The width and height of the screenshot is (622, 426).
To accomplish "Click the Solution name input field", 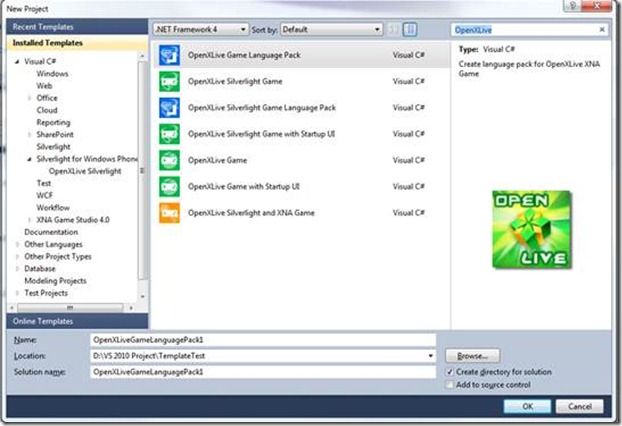I will [x=263, y=372].
